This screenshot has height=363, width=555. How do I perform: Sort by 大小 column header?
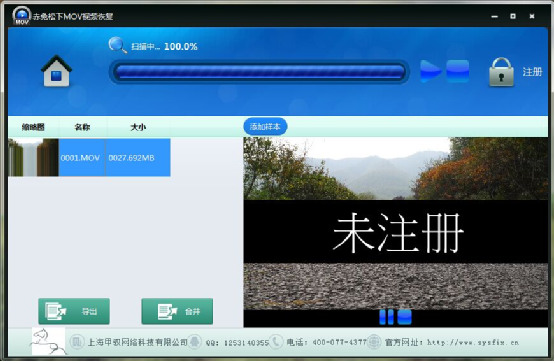(x=138, y=127)
